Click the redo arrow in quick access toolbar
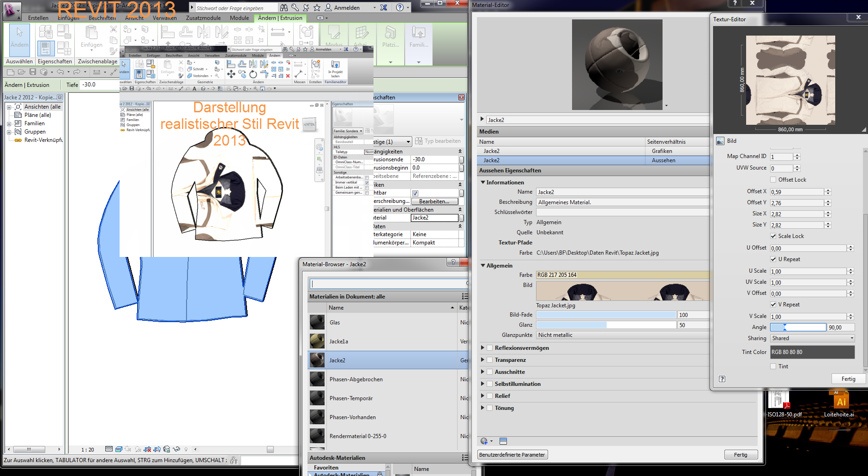 pyautogui.click(x=77, y=72)
